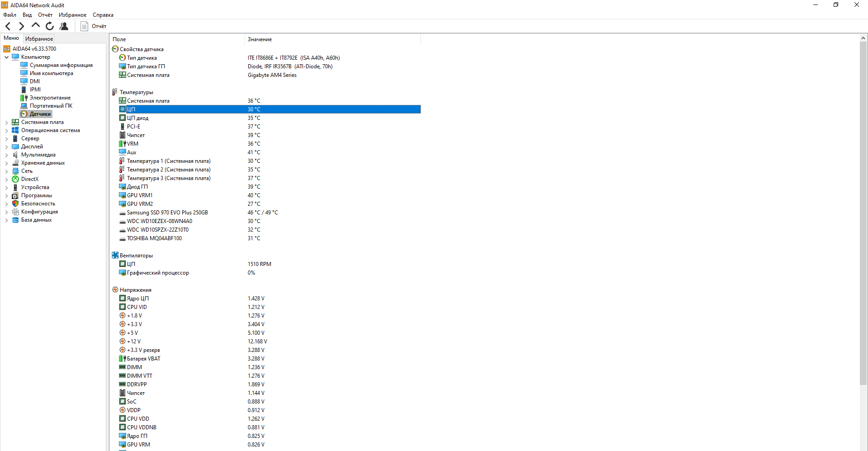Select the Ядро ЦП voltage row
The height and width of the screenshot is (451, 868).
click(x=269, y=299)
